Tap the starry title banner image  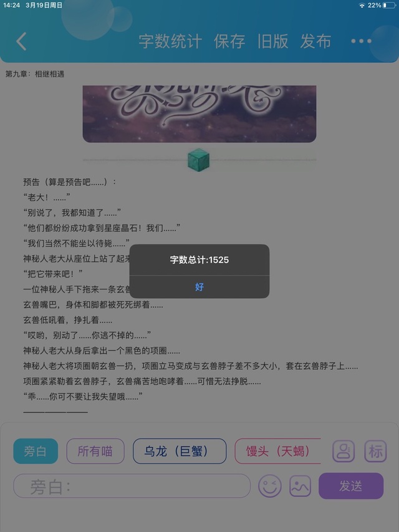point(199,114)
